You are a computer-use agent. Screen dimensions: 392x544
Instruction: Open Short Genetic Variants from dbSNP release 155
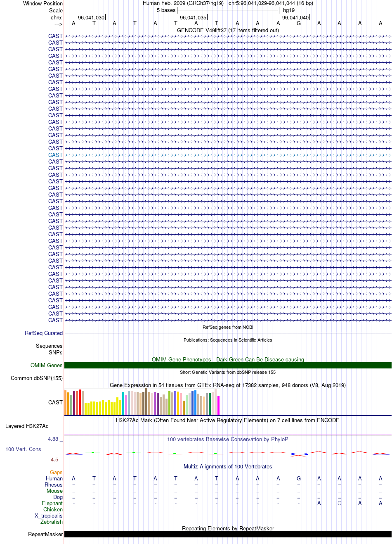tap(228, 372)
